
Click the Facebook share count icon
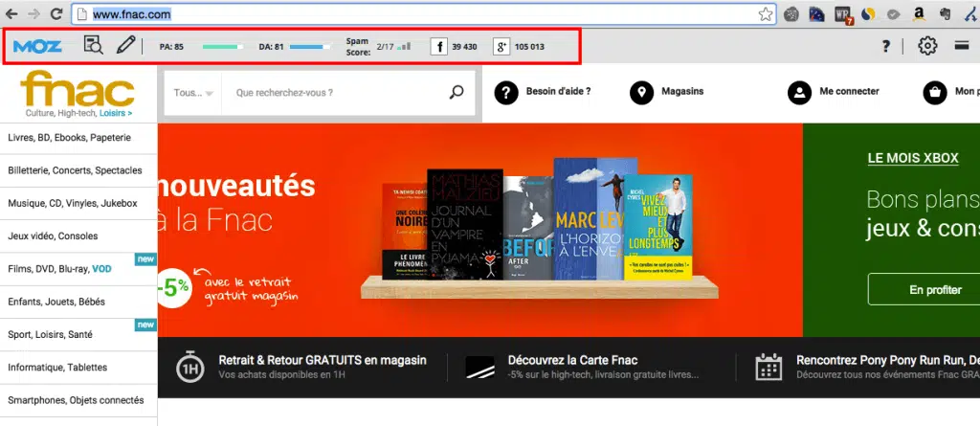(438, 46)
